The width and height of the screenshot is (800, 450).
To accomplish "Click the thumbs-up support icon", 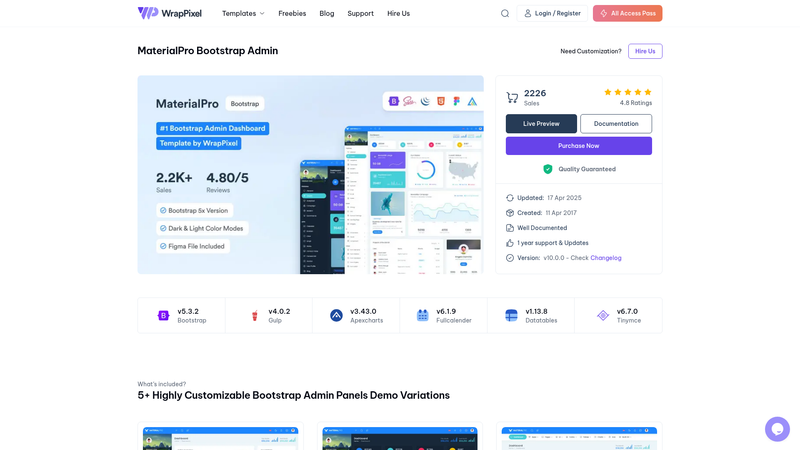I will (x=510, y=243).
